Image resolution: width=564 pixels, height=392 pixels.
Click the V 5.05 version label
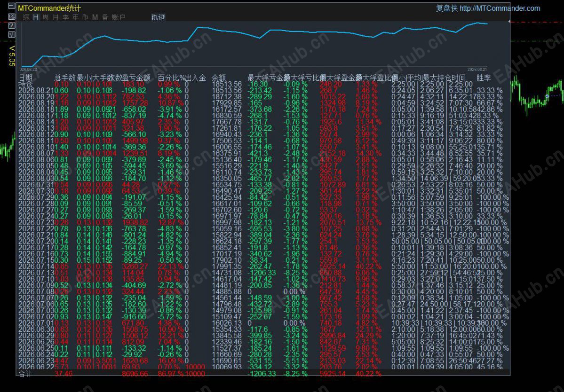click(12, 55)
